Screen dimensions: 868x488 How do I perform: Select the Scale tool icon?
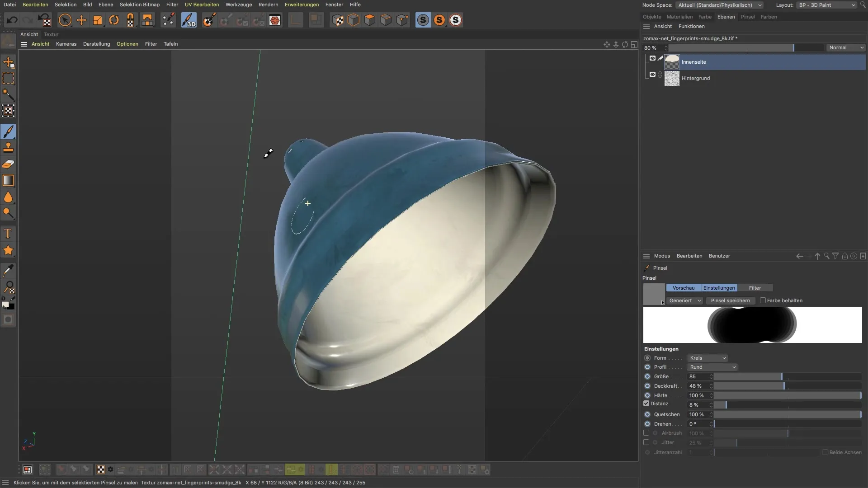click(98, 20)
